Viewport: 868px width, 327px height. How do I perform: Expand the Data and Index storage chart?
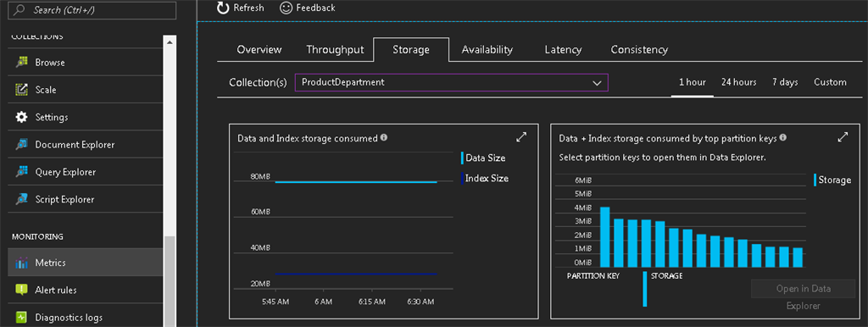(521, 137)
